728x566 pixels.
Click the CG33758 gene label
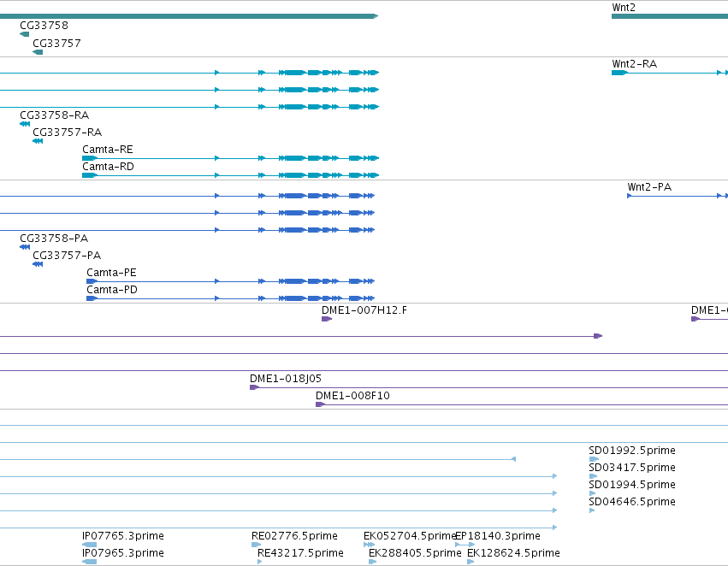coord(44,26)
